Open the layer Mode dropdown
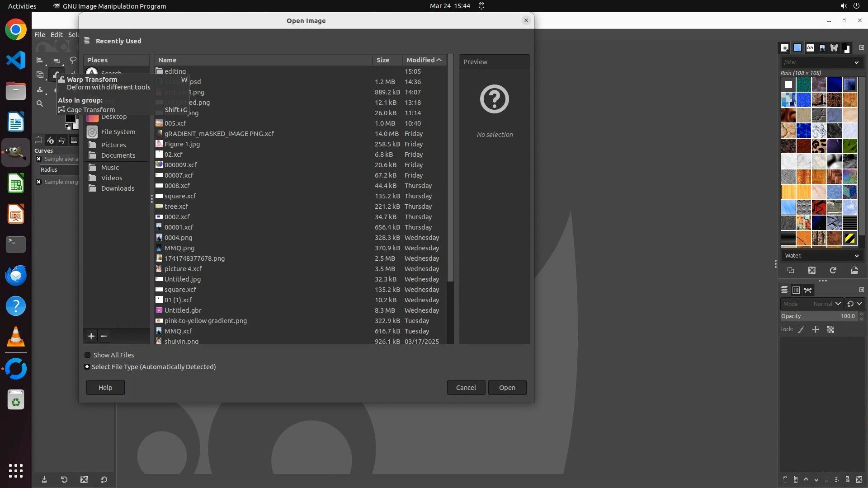The image size is (868, 488). (811, 304)
